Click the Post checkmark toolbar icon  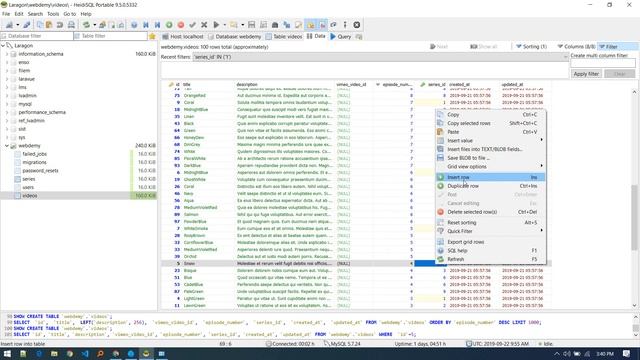pos(192,25)
